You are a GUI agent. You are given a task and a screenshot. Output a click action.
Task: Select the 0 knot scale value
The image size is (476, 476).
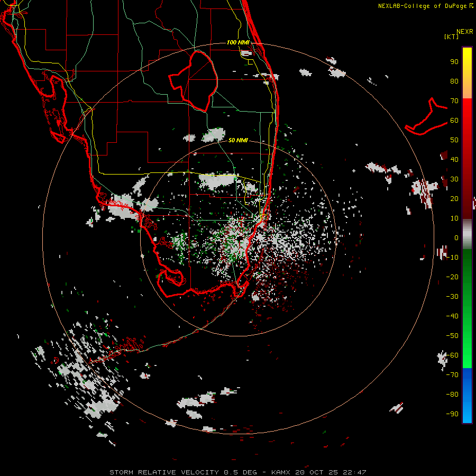[456, 237]
